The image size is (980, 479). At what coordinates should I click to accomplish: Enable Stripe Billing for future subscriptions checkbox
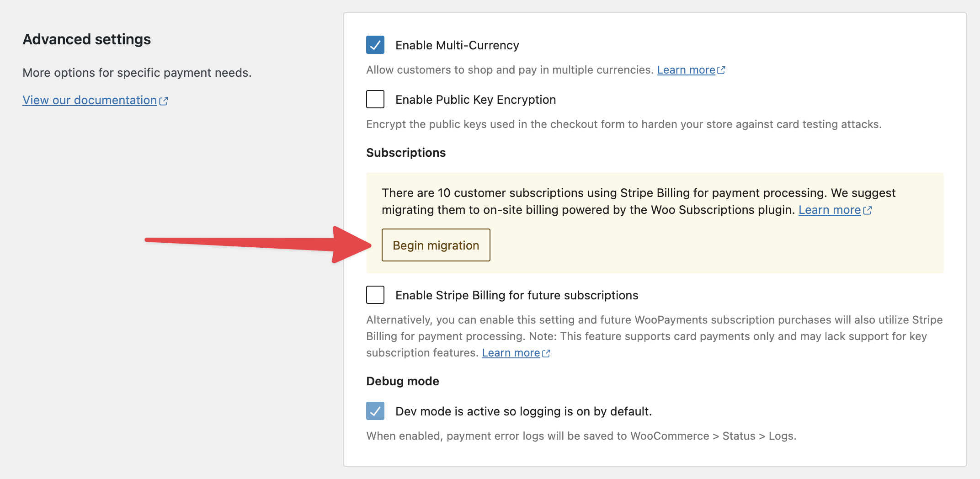(x=375, y=295)
